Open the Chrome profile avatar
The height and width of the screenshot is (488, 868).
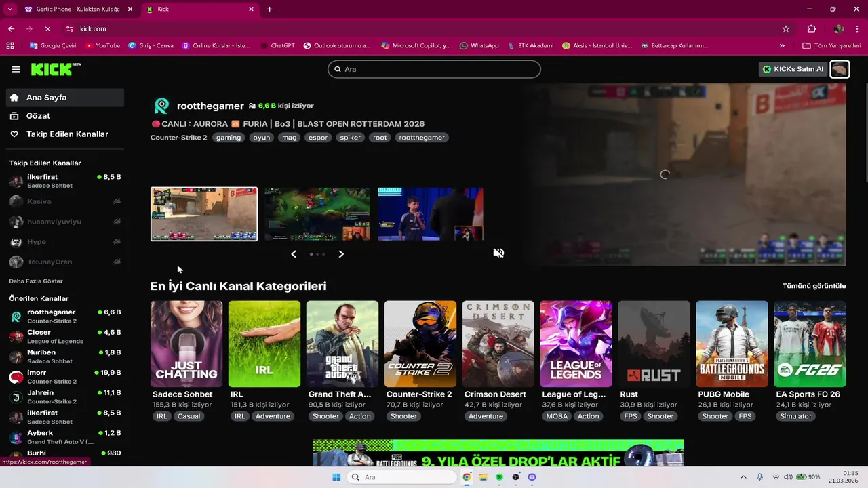(839, 29)
